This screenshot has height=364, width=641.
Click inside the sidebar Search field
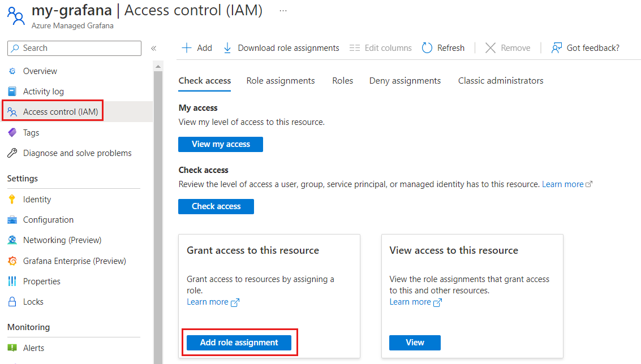74,48
